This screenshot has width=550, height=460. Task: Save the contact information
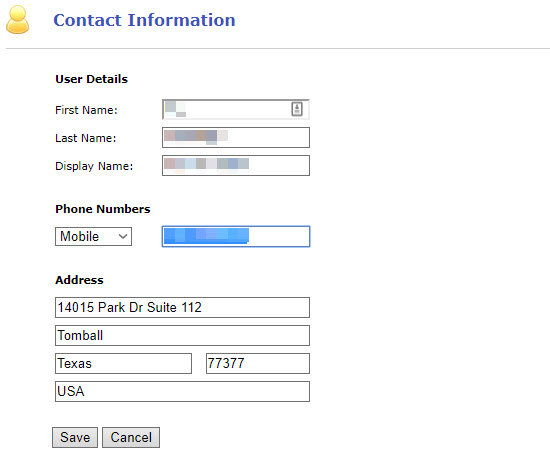75,438
